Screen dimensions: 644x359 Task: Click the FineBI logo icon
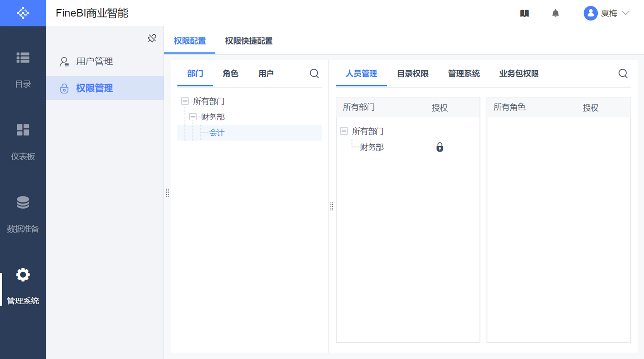pyautogui.click(x=23, y=13)
